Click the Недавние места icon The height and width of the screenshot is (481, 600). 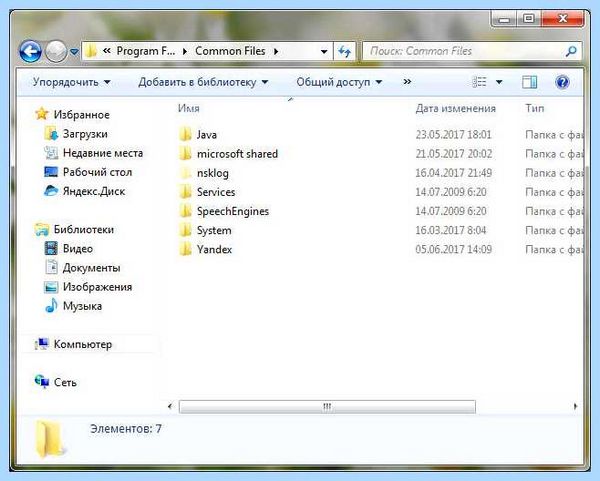51,153
